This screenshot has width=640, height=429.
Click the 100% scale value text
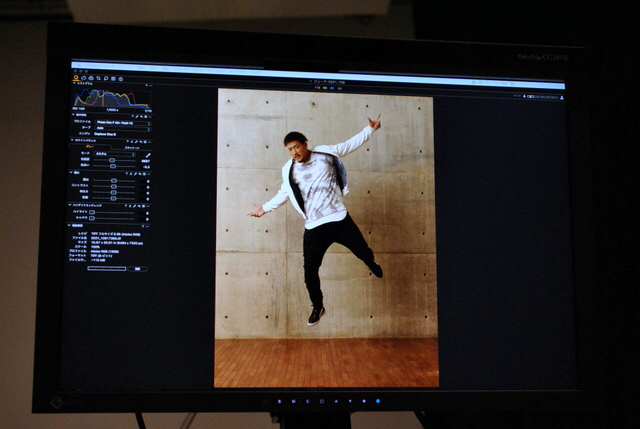click(96, 247)
